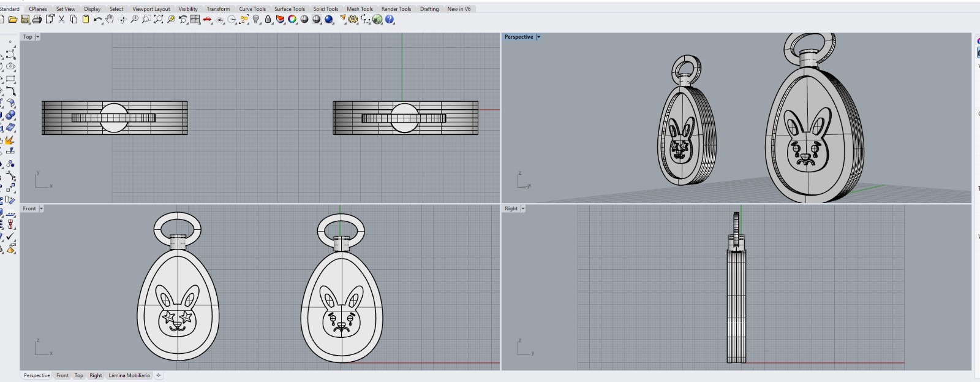The height and width of the screenshot is (382, 980).
Task: Click the Zoom Extents icon
Action: pyautogui.click(x=159, y=20)
